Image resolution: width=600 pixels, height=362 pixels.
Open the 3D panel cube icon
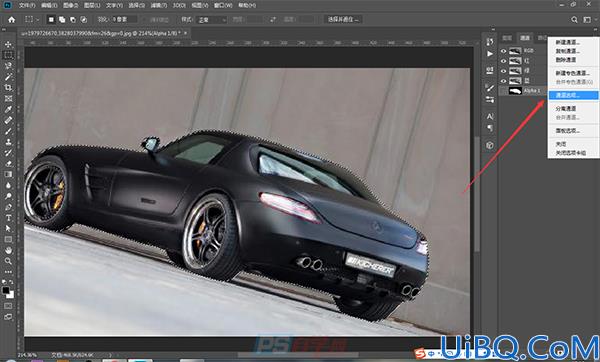tap(490, 145)
